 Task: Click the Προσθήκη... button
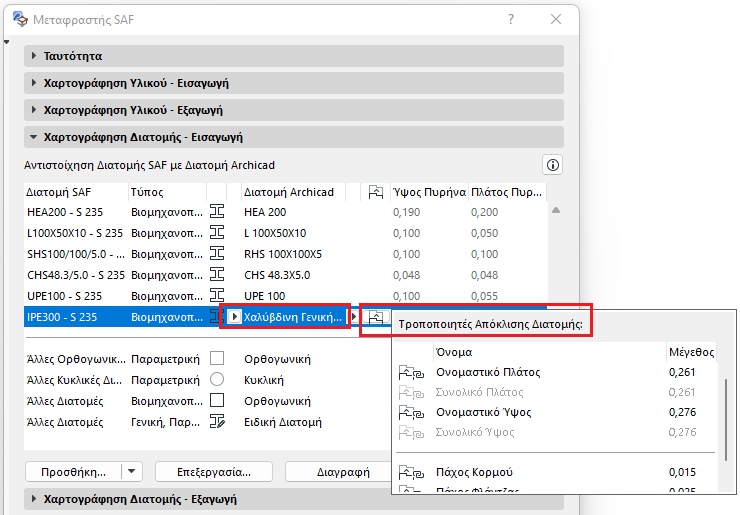pos(74,472)
